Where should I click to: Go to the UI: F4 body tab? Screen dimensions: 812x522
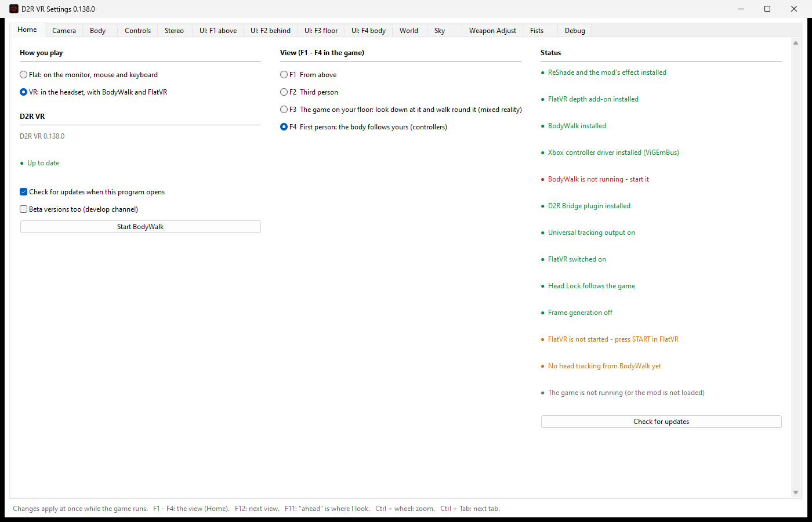368,31
